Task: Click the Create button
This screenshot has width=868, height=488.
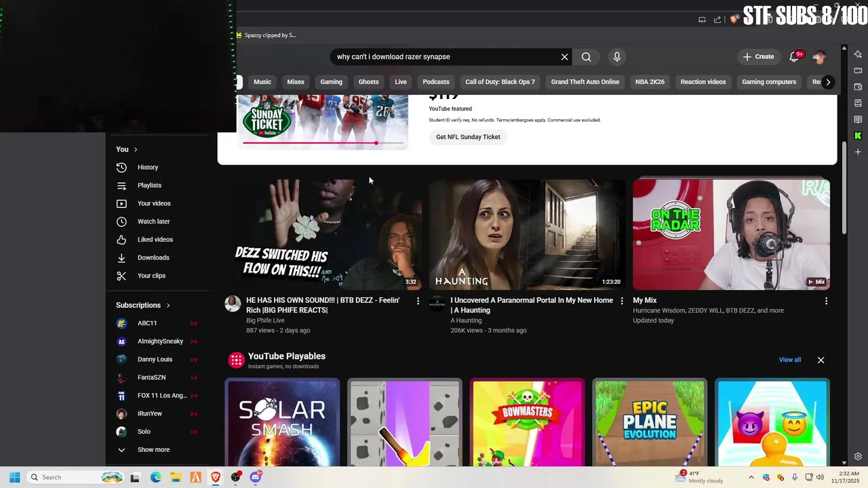Action: (x=758, y=57)
